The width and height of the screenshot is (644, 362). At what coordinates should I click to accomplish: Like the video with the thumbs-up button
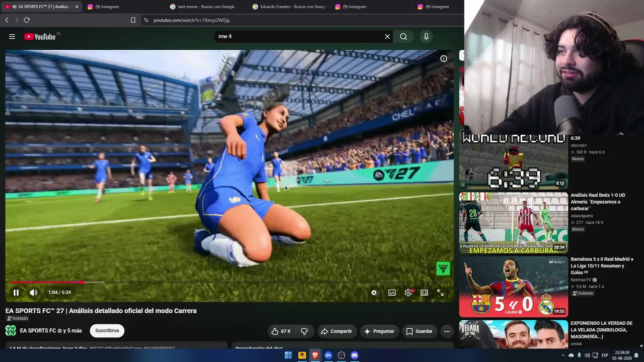[x=281, y=331]
